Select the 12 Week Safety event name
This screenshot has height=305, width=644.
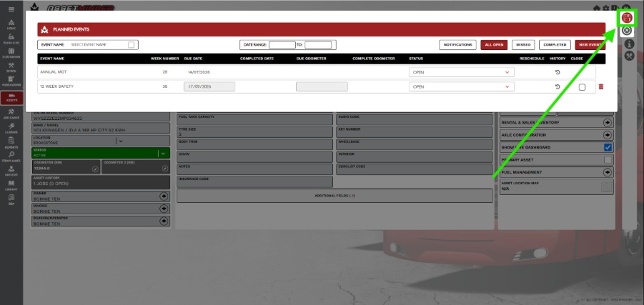pyautogui.click(x=56, y=86)
